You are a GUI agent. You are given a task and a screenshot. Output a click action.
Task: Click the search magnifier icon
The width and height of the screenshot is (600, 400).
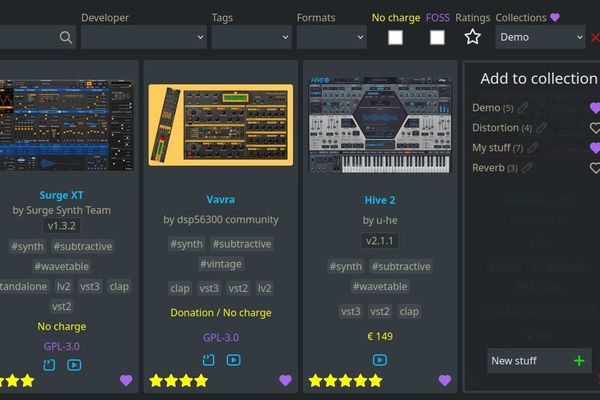pyautogui.click(x=66, y=37)
